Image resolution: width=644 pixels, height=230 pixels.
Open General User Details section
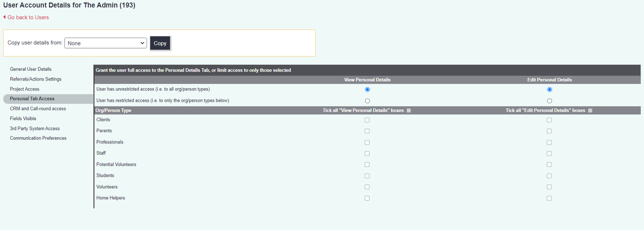tap(31, 69)
